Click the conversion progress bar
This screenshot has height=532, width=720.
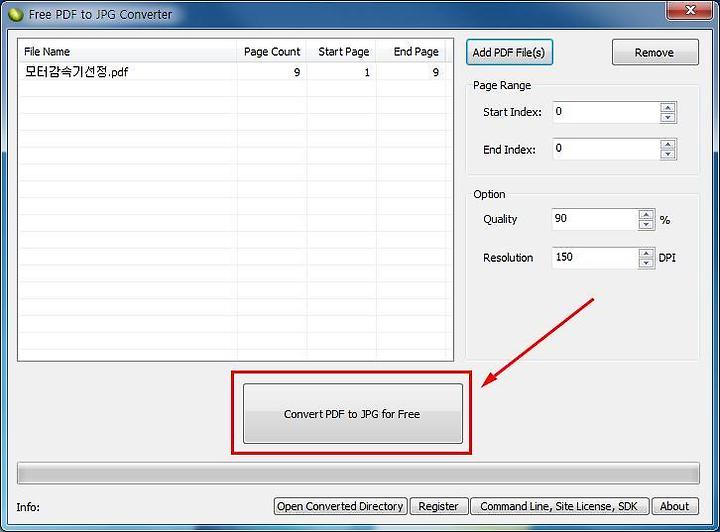coord(358,473)
